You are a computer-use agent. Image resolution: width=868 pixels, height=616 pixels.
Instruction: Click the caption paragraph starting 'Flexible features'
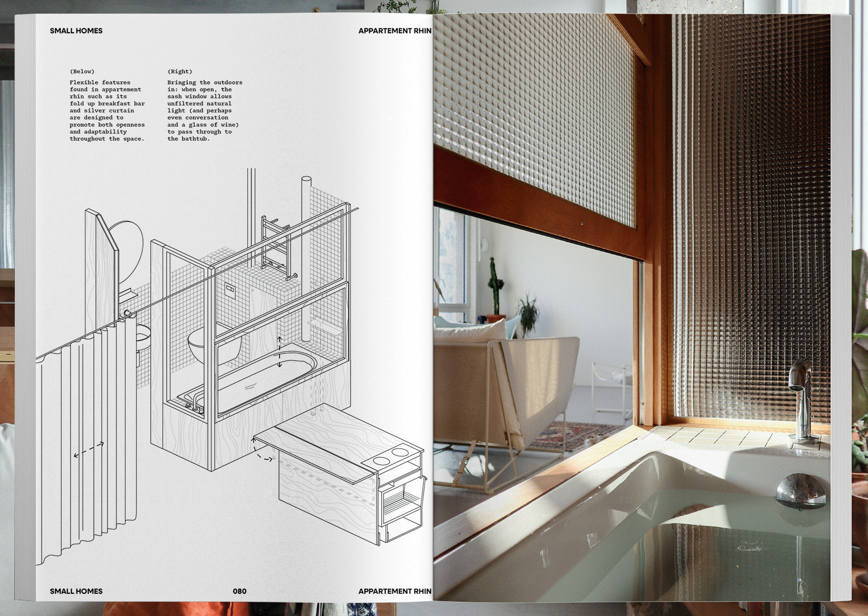tap(107, 111)
